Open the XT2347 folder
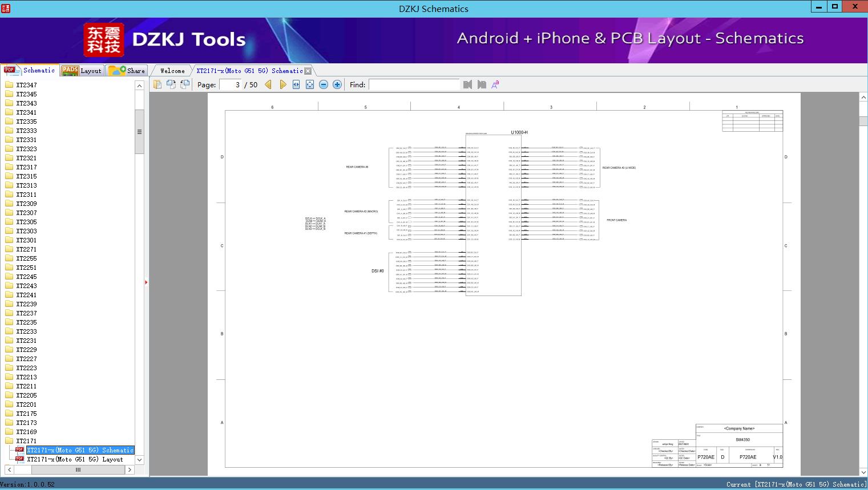Viewport: 868px width, 490px height. click(26, 85)
